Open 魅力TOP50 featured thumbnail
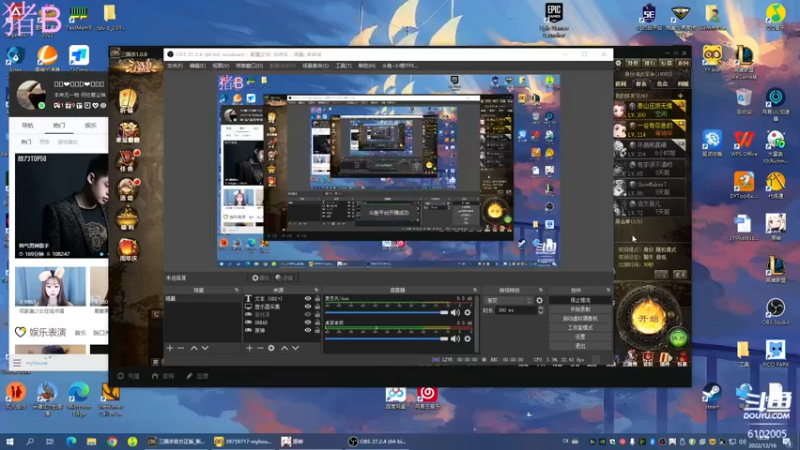Screen dimensions: 800x450 click(x=61, y=206)
